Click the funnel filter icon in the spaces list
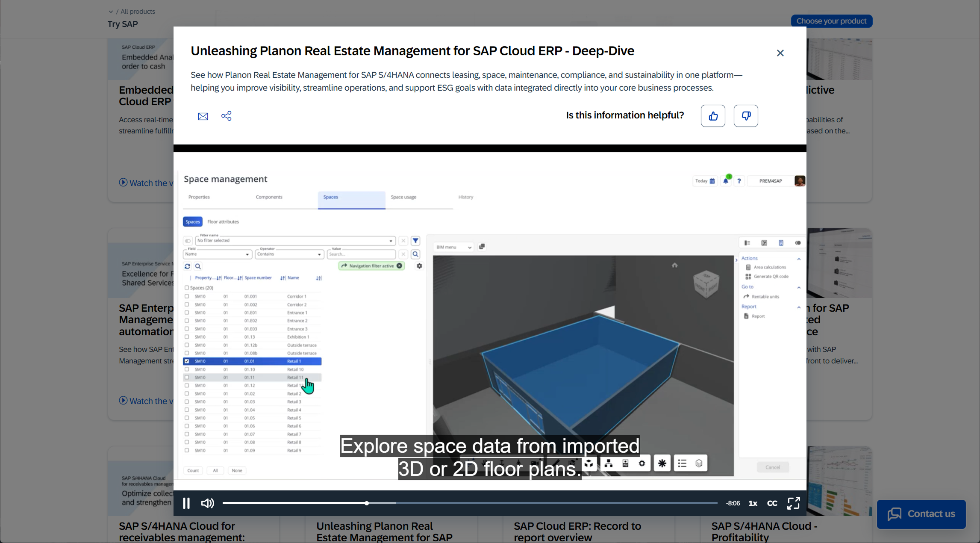The width and height of the screenshot is (980, 543). (415, 241)
